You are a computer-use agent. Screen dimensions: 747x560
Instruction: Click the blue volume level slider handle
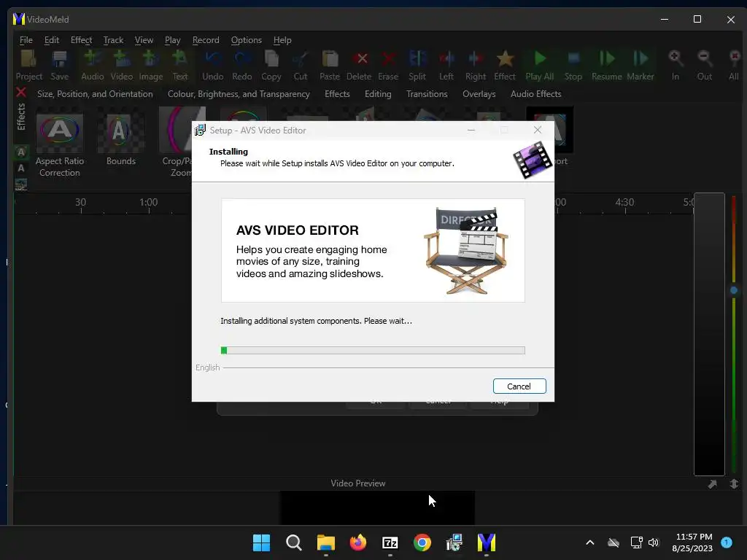[x=734, y=290]
